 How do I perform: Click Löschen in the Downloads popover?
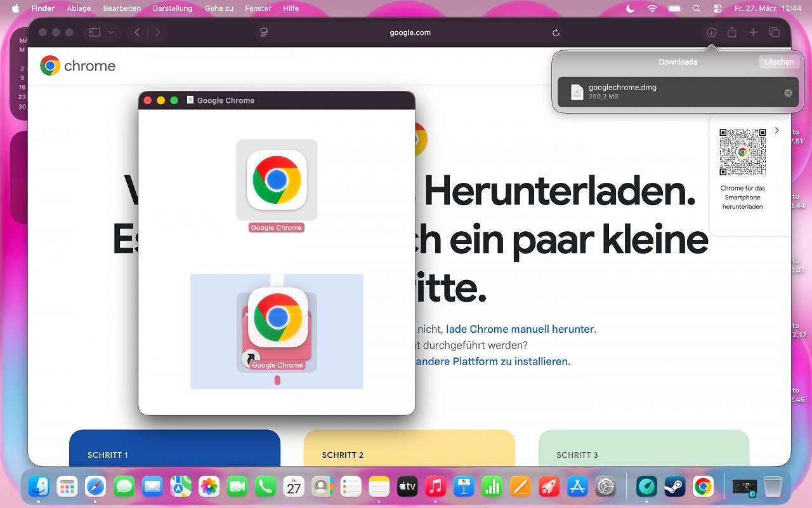(778, 62)
